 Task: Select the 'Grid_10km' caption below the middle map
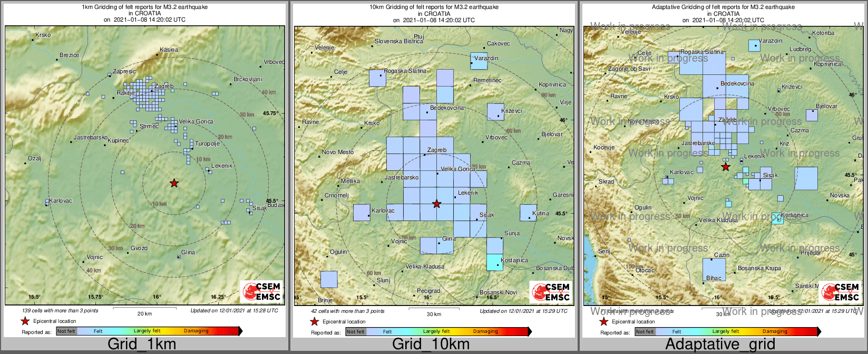click(431, 345)
